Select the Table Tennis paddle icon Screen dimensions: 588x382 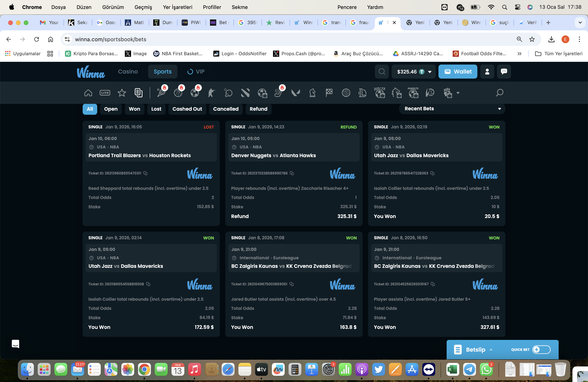(x=228, y=93)
